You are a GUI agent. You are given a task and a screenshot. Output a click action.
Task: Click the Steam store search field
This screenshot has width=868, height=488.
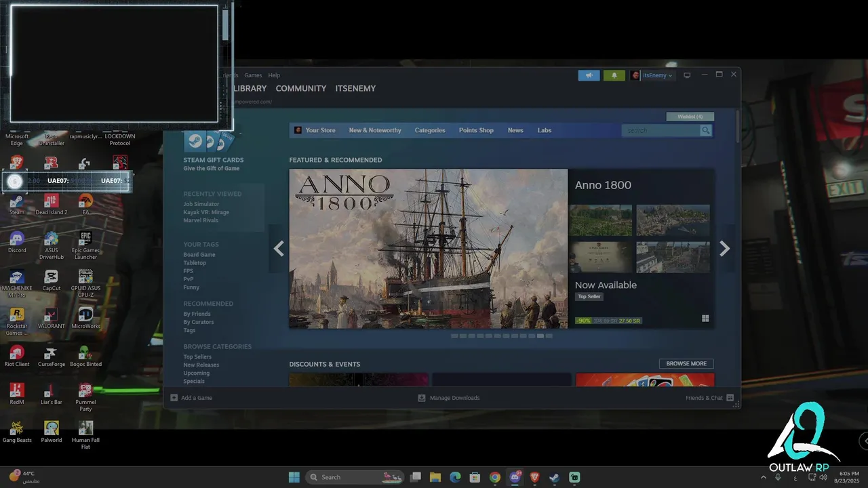click(660, 130)
